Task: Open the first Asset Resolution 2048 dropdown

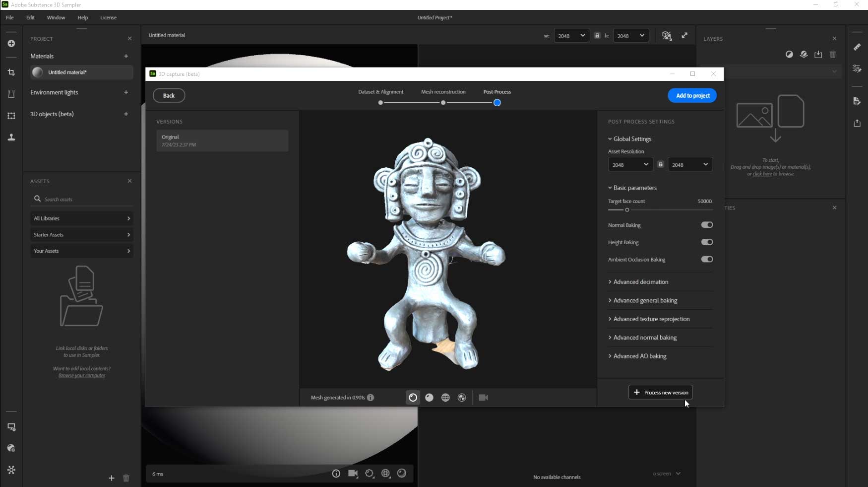Action: click(630, 164)
